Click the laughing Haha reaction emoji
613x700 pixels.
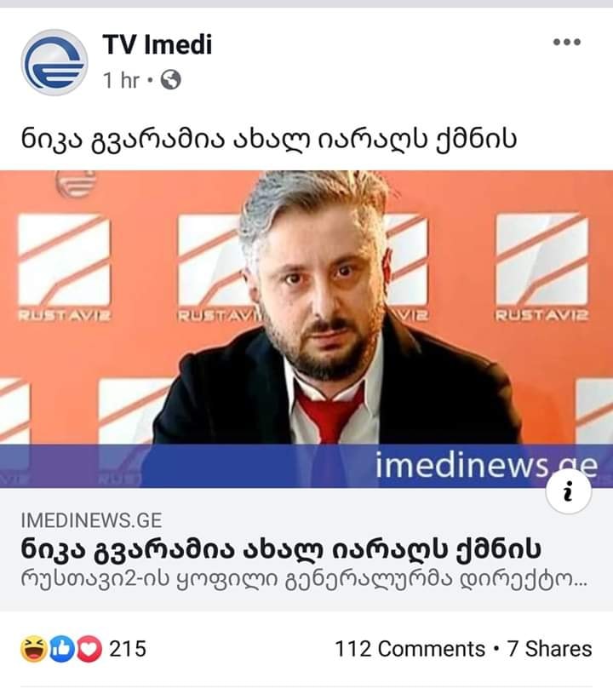click(34, 650)
